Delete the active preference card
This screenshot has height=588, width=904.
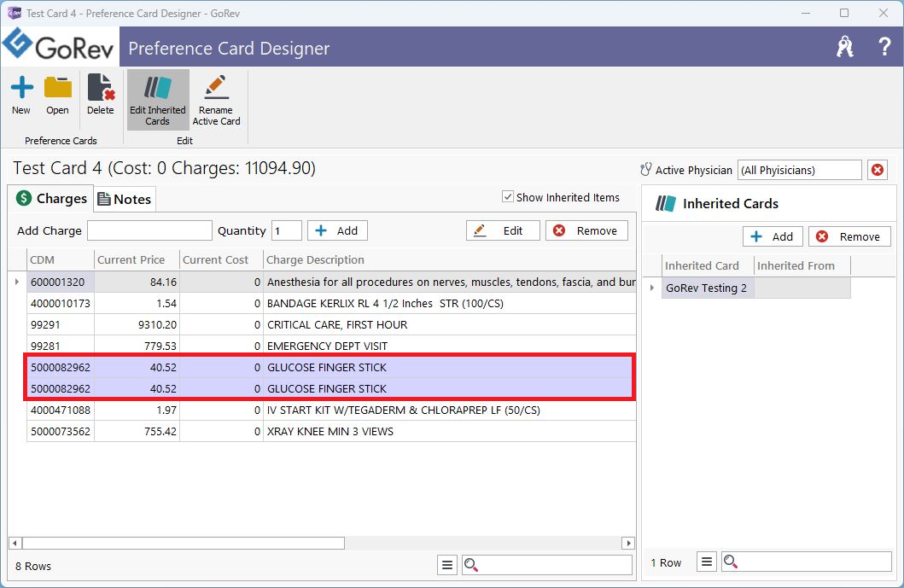101,95
